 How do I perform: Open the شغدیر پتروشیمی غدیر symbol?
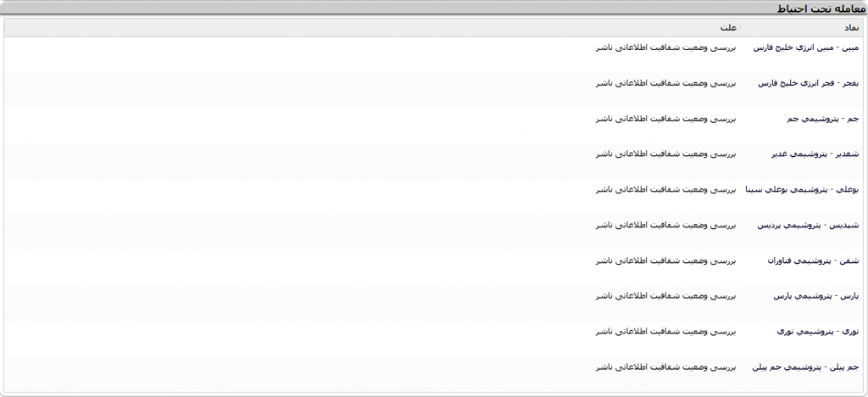(815, 154)
